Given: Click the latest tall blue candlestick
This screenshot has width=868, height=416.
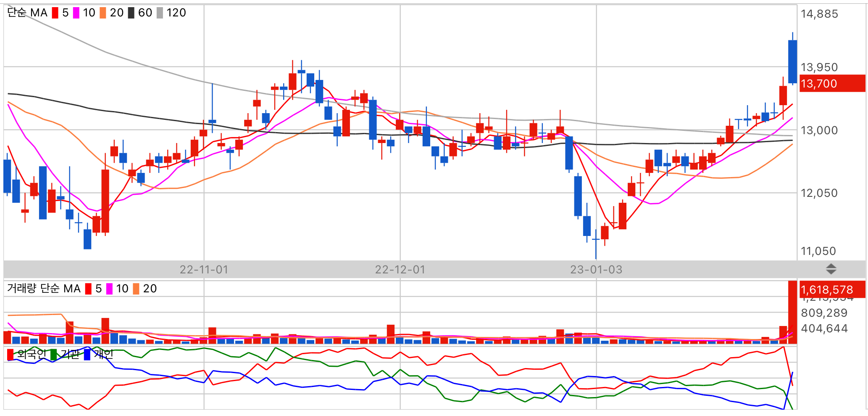Looking at the screenshot, I should (x=792, y=61).
